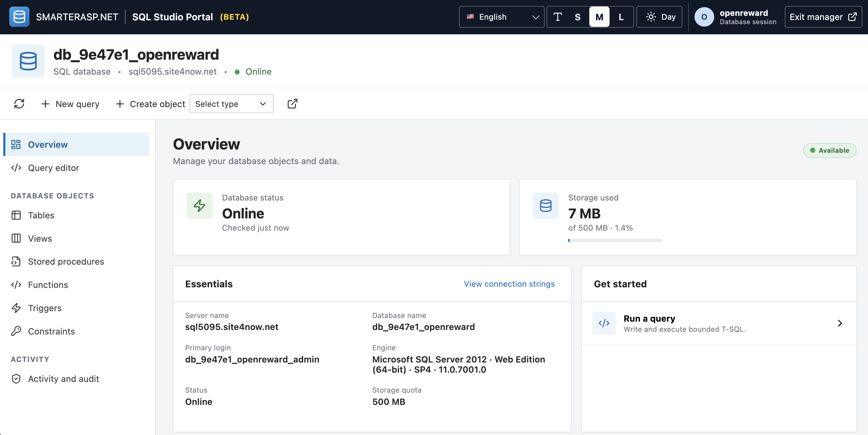
Task: Go to Tables in Database Objects
Action: point(76,215)
